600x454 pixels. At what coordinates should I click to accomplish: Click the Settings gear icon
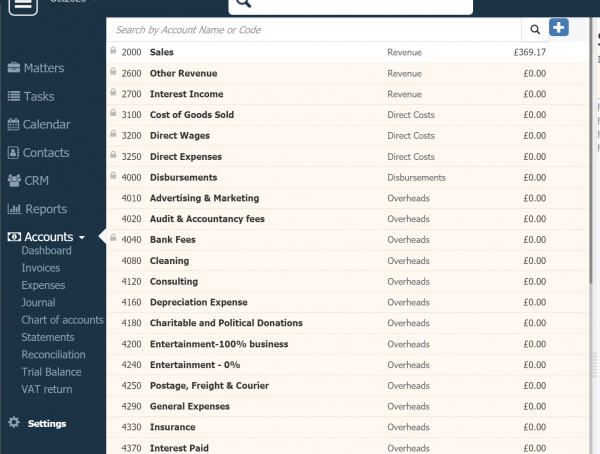14,422
